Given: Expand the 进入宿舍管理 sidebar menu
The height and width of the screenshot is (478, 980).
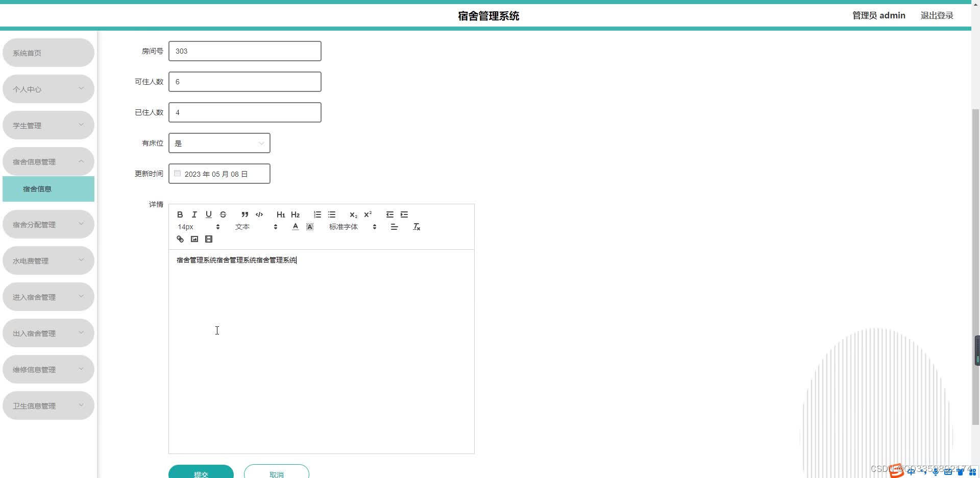Looking at the screenshot, I should click(x=48, y=297).
